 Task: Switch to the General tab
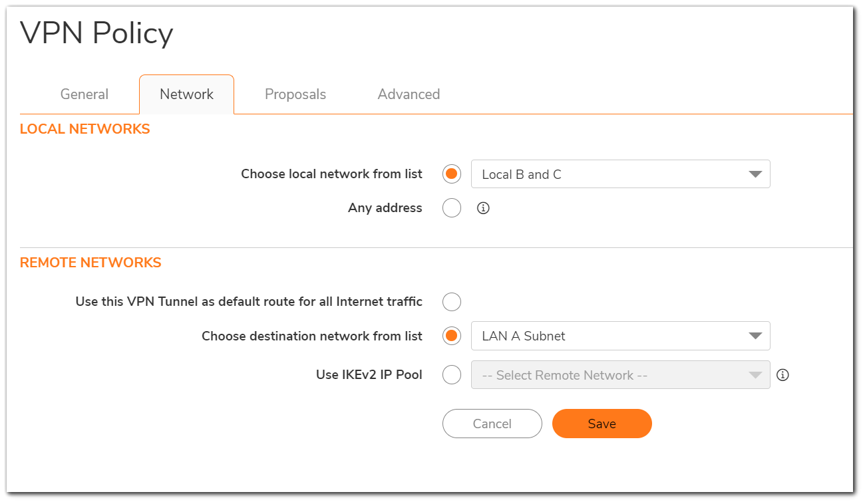[x=85, y=94]
